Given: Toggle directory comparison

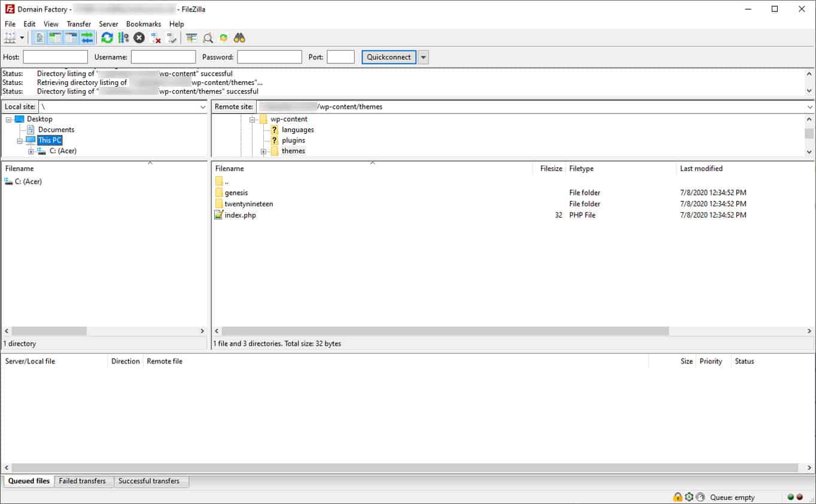Looking at the screenshot, I should point(208,38).
